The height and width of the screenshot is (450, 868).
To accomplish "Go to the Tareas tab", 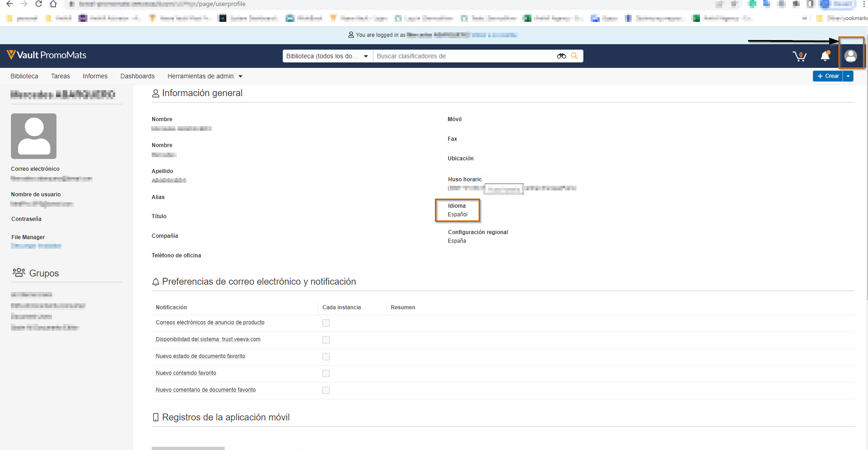I will (x=60, y=76).
